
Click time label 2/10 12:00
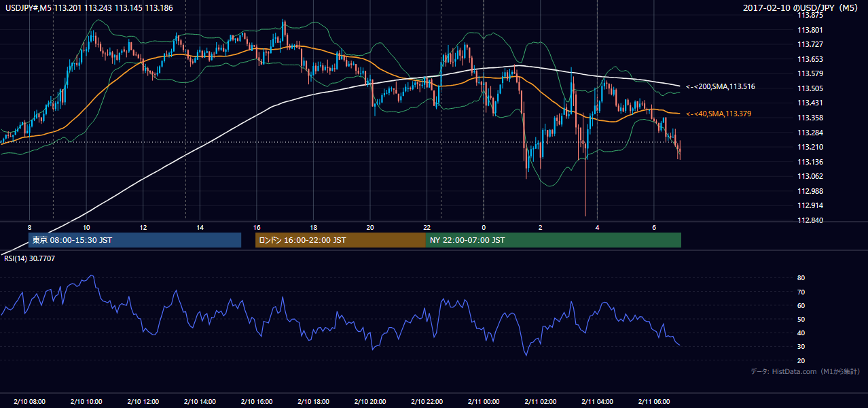[143, 402]
